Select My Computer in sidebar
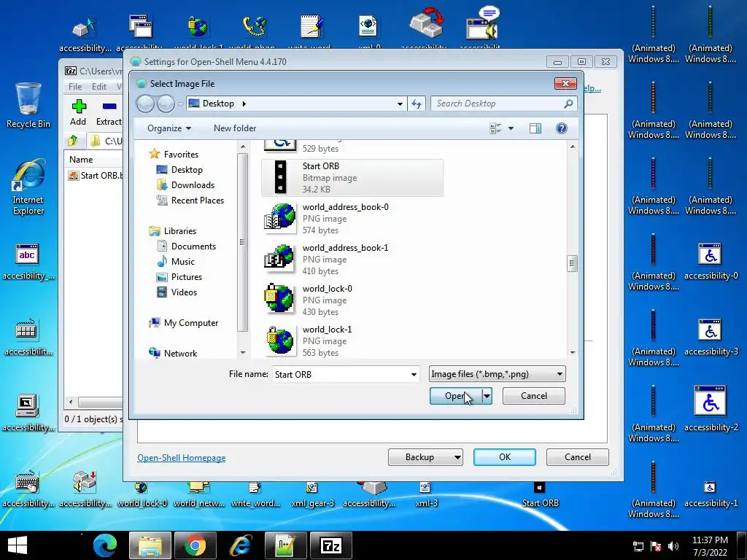 tap(184, 323)
